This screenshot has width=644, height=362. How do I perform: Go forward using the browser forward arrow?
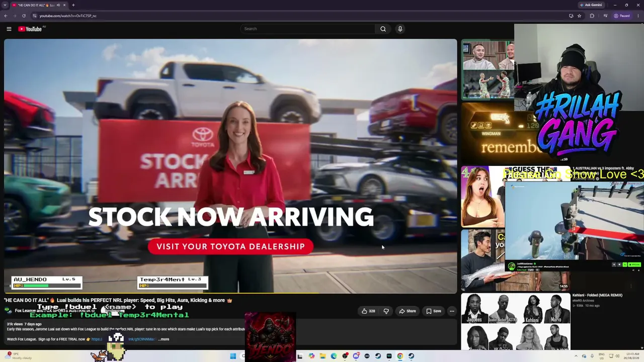click(14, 16)
